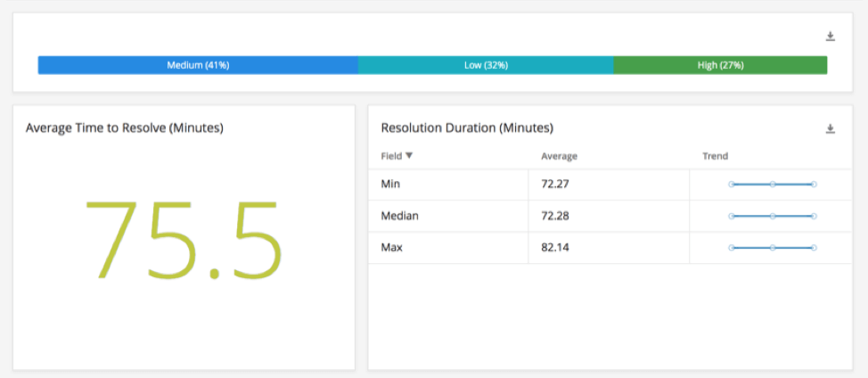Image resolution: width=868 pixels, height=378 pixels.
Task: Click the 82.14 average value
Action: tap(555, 247)
